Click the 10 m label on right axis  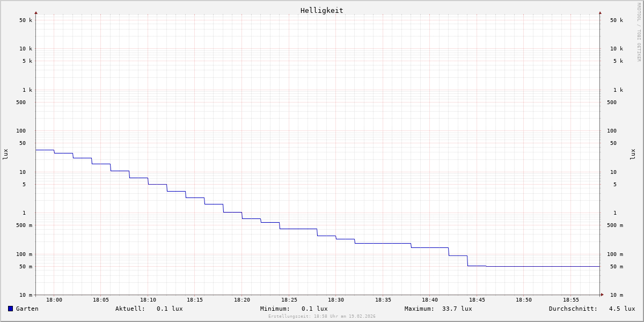[616, 295]
